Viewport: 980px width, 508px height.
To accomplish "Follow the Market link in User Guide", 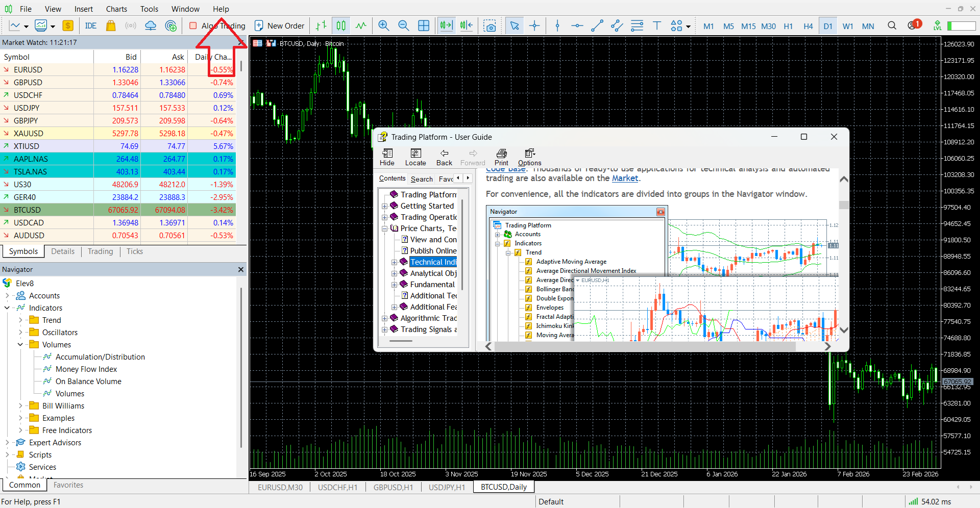I will pyautogui.click(x=625, y=178).
